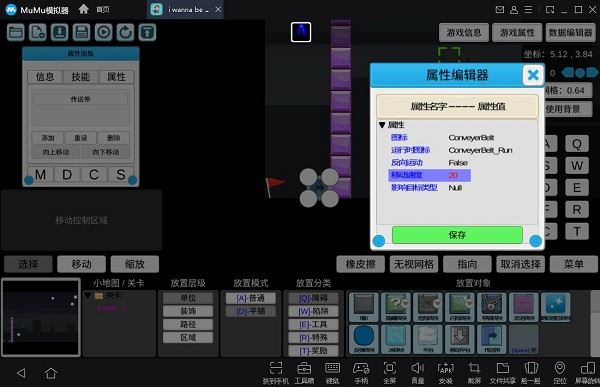This screenshot has height=387, width=600.
Task: Open MuMu keyboard mapping icon
Action: point(332,368)
